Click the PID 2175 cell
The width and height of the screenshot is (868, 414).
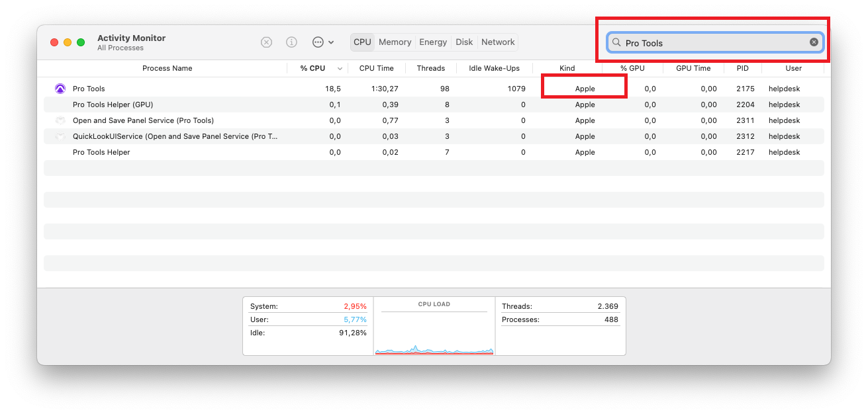(746, 89)
